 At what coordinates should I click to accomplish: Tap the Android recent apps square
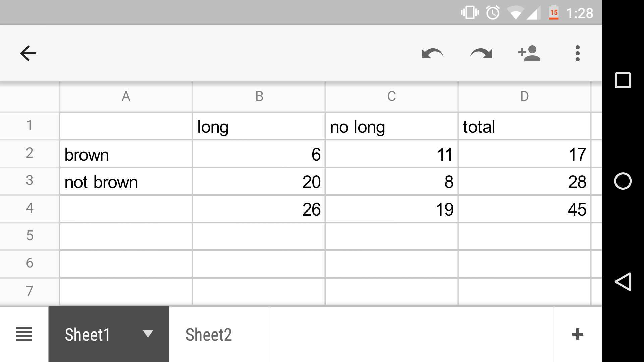[x=623, y=80]
